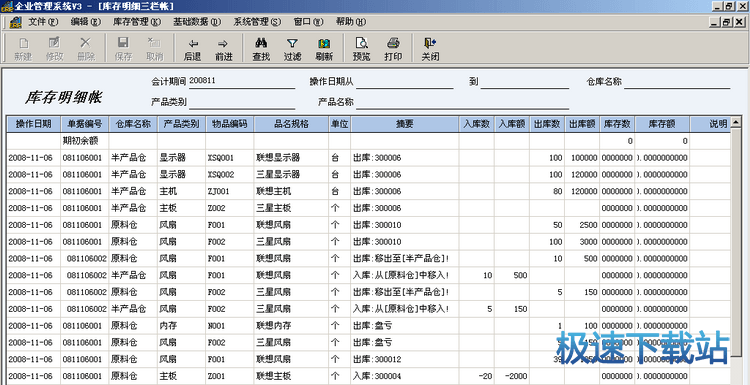Click the 到 end-date input field
The width and height of the screenshot is (750, 385).
pos(525,82)
